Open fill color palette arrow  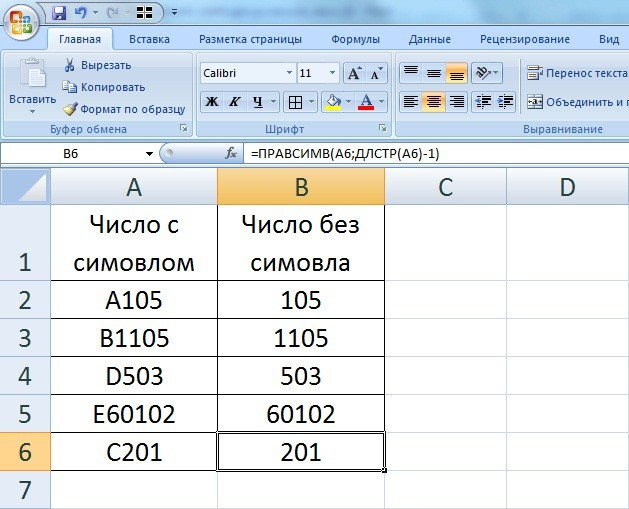348,102
